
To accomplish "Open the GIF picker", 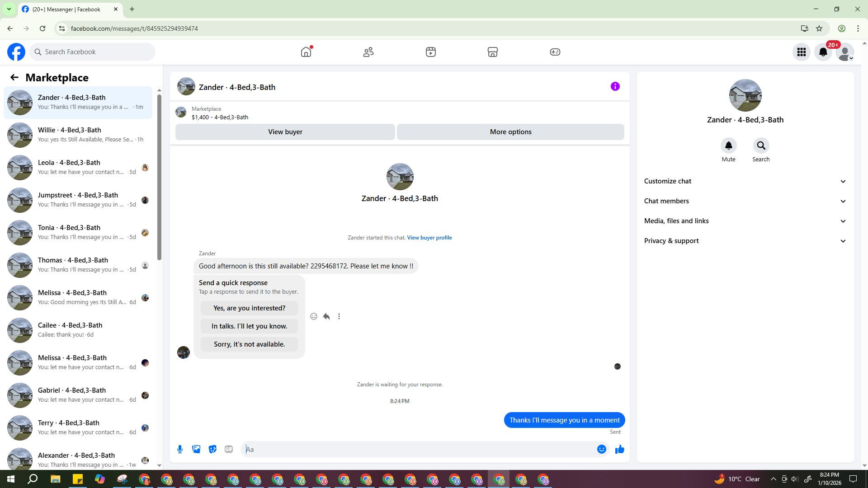I will (229, 449).
